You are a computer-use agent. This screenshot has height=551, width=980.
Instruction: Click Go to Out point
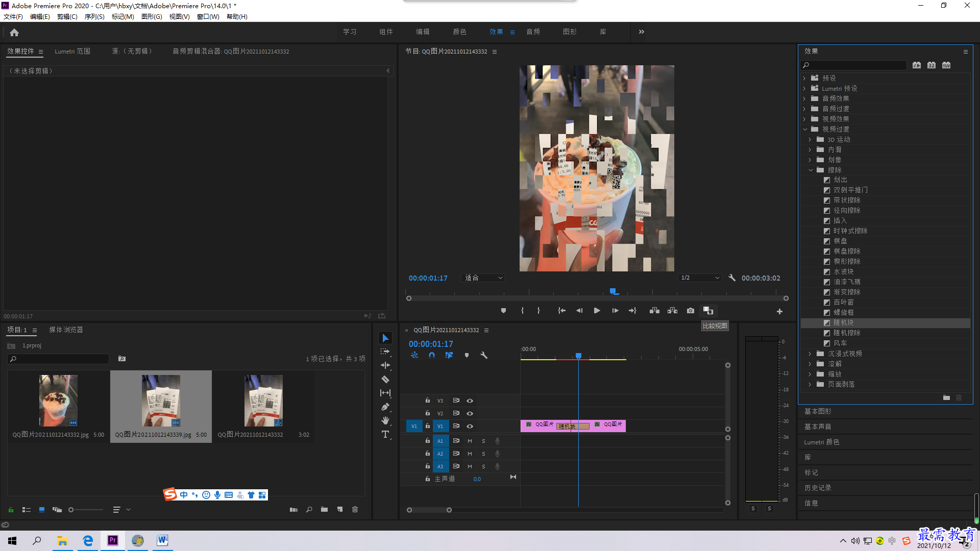pyautogui.click(x=632, y=311)
